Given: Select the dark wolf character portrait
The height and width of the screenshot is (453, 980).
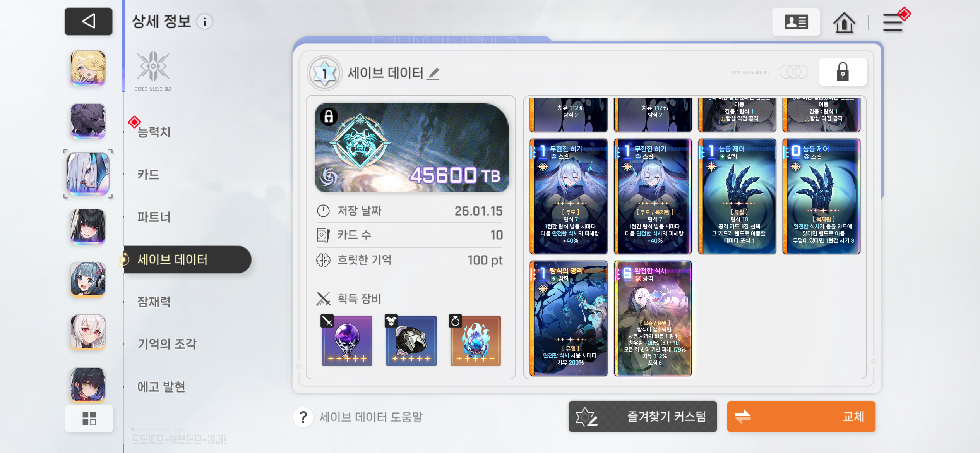Looking at the screenshot, I should point(88,121).
